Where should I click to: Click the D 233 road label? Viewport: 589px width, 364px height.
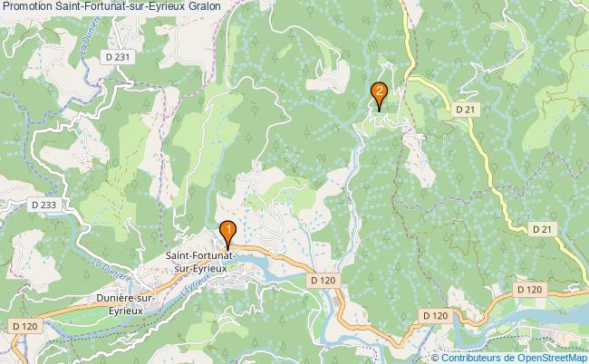coord(44,205)
